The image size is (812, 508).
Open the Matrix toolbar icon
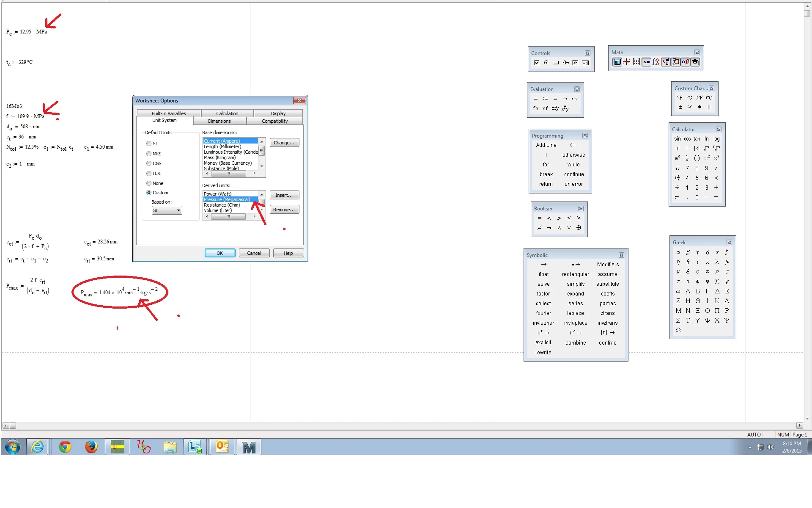tap(636, 62)
